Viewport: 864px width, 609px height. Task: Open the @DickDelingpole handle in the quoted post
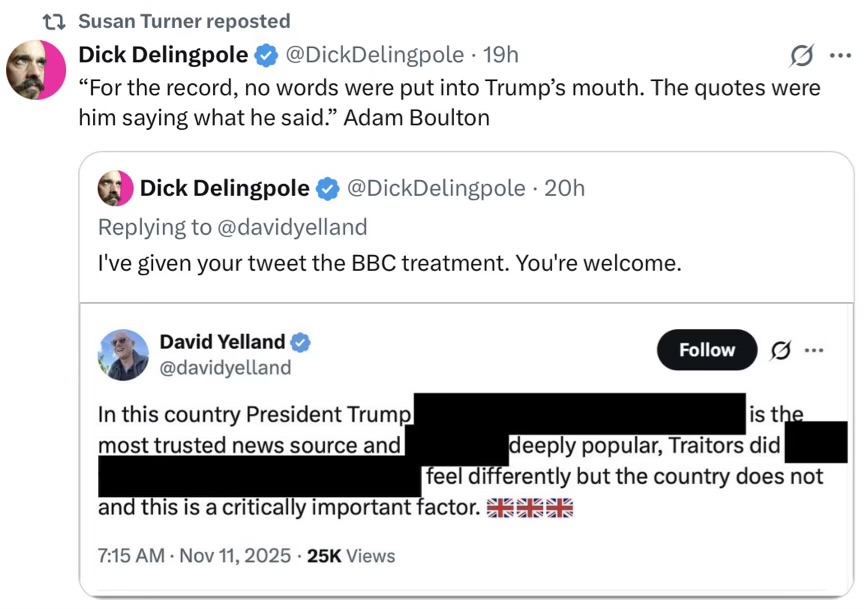435,188
